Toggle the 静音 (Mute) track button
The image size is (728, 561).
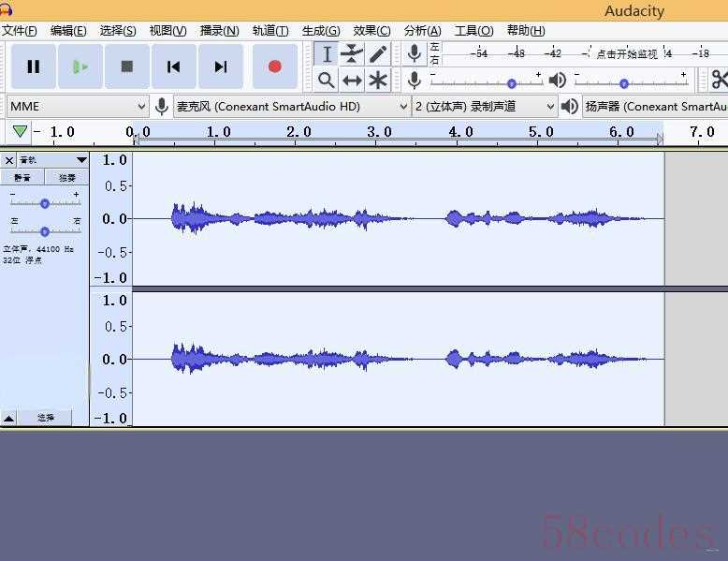pyautogui.click(x=22, y=177)
